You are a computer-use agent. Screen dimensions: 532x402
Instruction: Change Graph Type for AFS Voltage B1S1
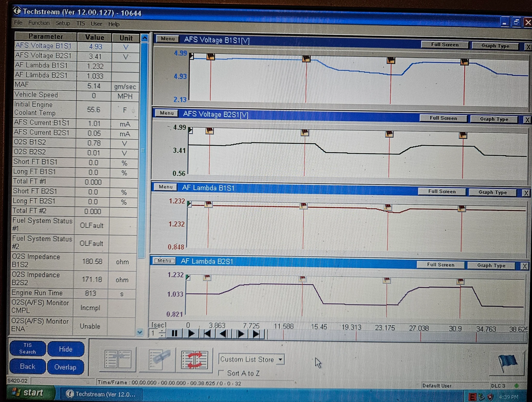coord(495,46)
